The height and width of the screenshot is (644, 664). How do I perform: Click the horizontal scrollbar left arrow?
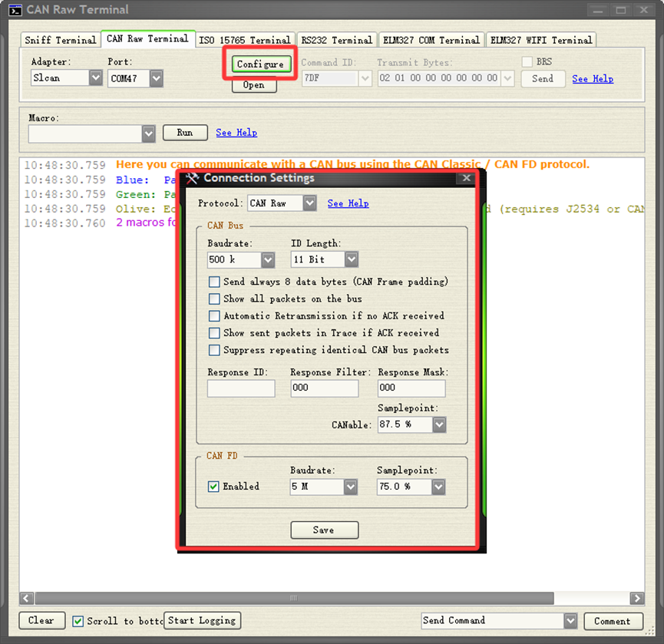coord(26,598)
